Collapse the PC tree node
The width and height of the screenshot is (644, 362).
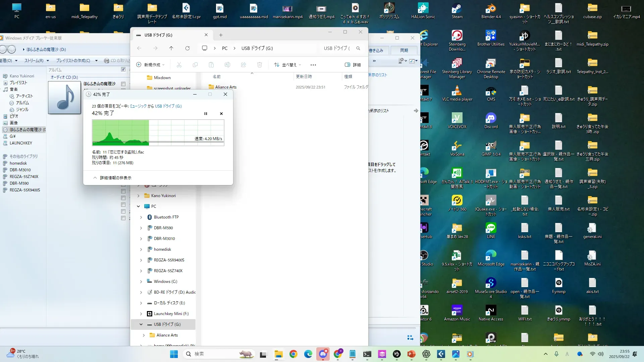pos(138,206)
